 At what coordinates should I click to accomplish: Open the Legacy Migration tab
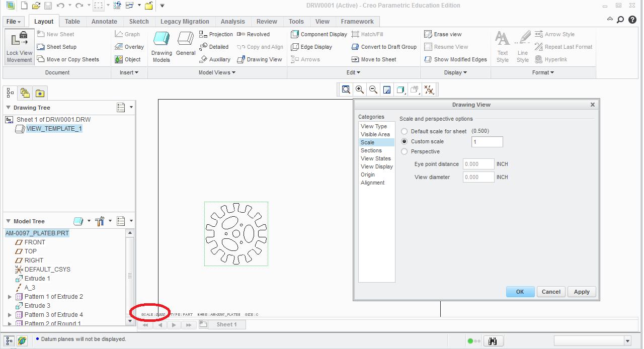pos(185,22)
